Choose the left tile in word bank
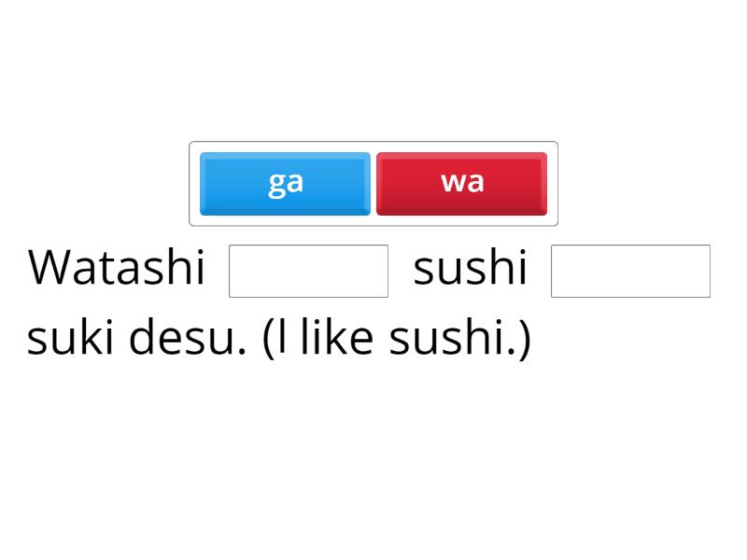This screenshot has width=747, height=560. [285, 183]
